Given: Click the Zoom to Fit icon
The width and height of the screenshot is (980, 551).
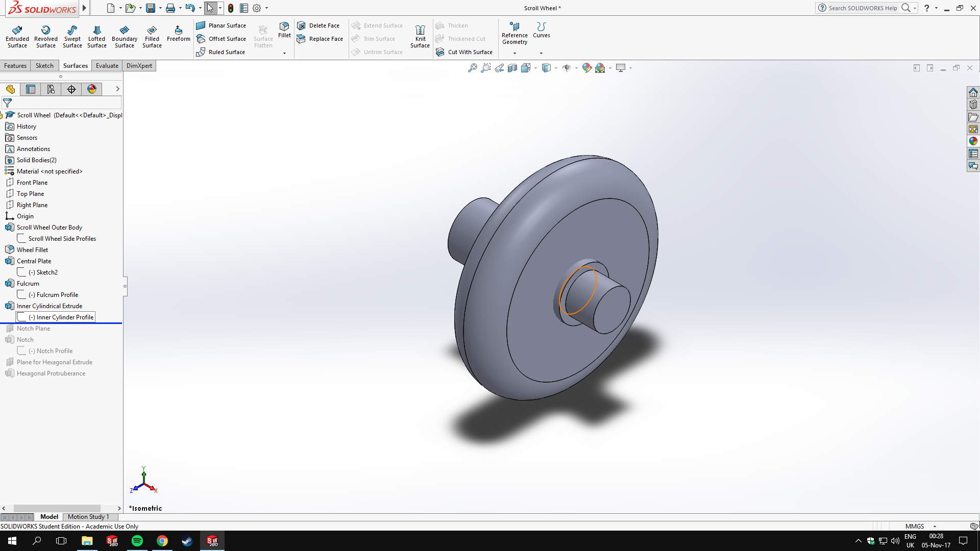Looking at the screenshot, I should tap(473, 68).
